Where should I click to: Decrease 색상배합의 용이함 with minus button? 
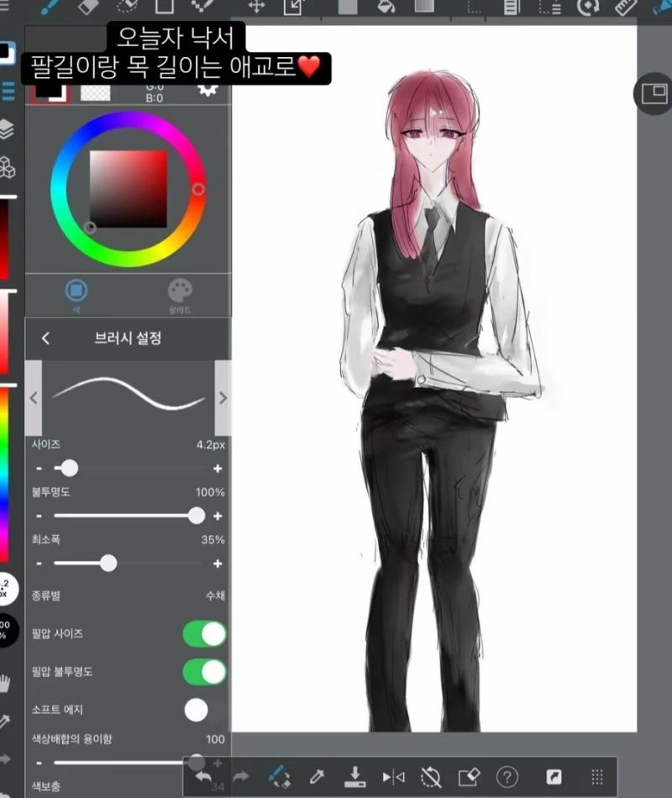click(39, 763)
